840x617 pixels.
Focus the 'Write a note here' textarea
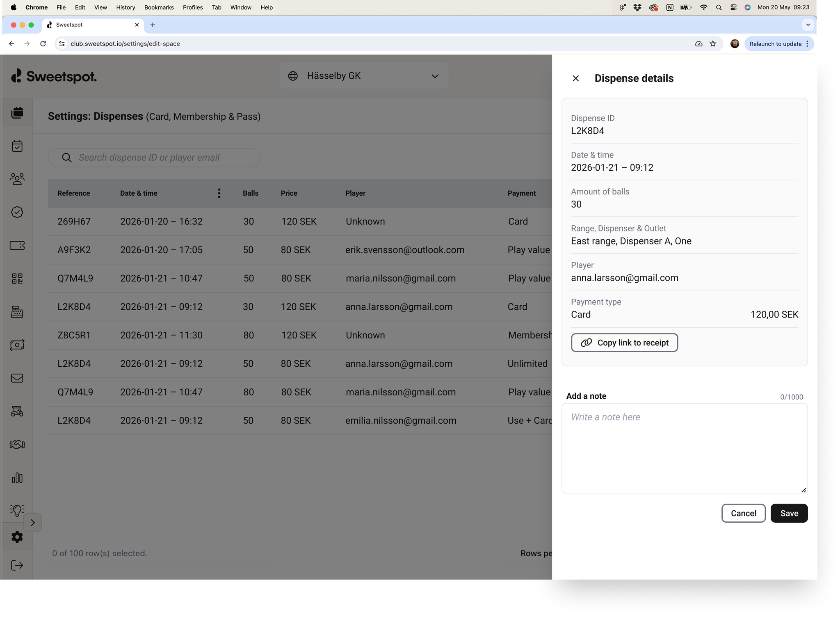685,448
